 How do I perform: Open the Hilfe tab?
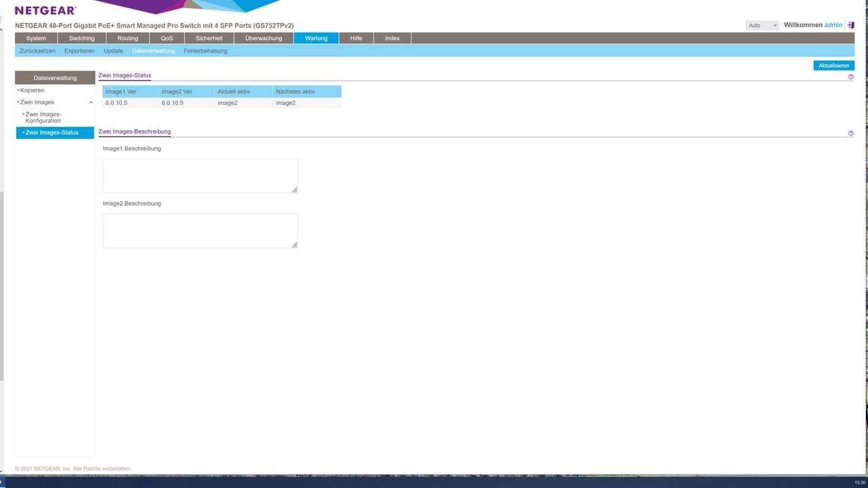click(x=356, y=38)
